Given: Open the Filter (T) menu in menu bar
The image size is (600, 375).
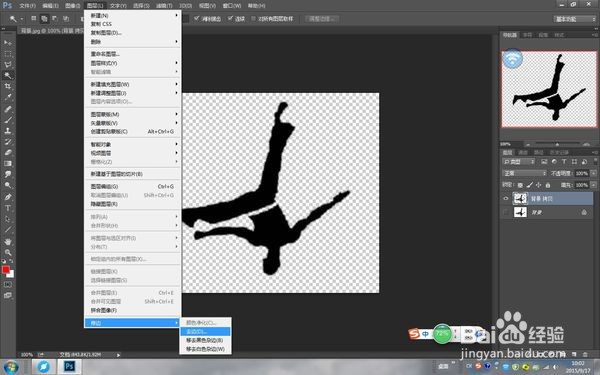Looking at the screenshot, I should (x=164, y=5).
